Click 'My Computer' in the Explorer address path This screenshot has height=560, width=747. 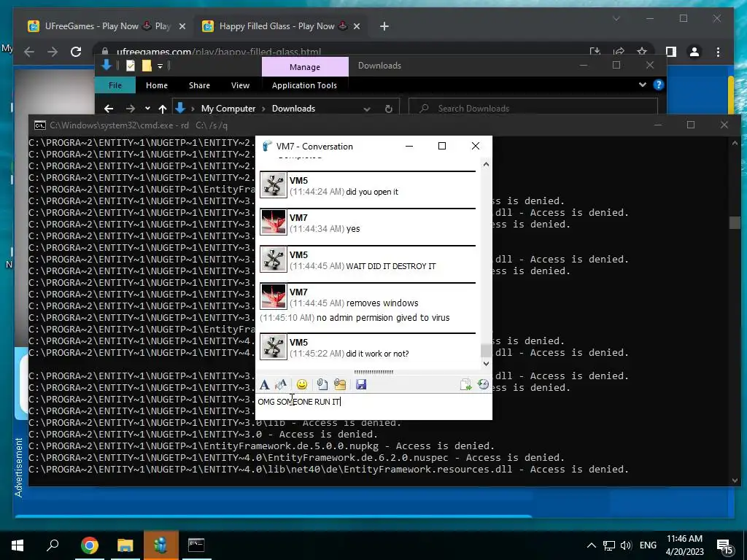[x=228, y=109]
